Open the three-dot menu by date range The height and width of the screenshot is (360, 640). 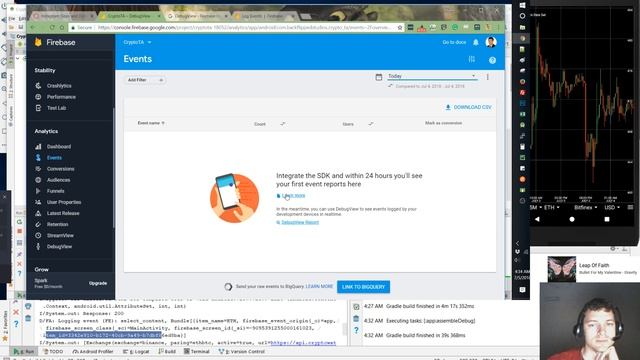click(x=487, y=77)
